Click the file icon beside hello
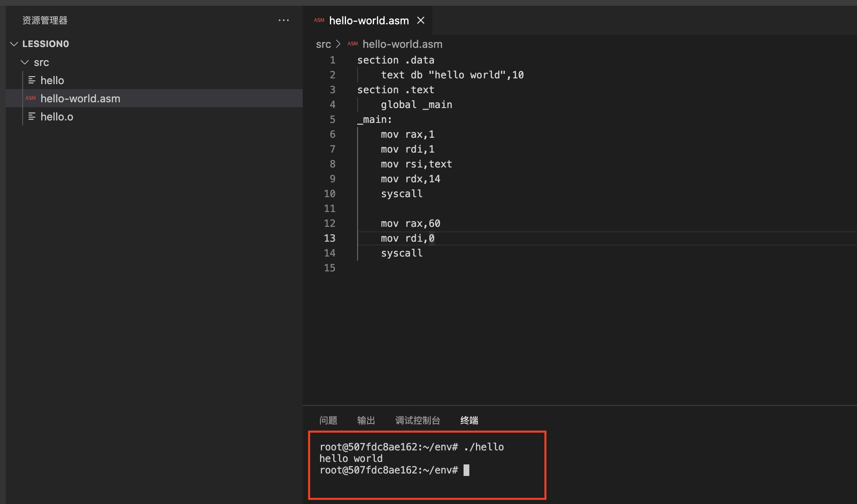The height and width of the screenshot is (504, 857). coord(32,80)
